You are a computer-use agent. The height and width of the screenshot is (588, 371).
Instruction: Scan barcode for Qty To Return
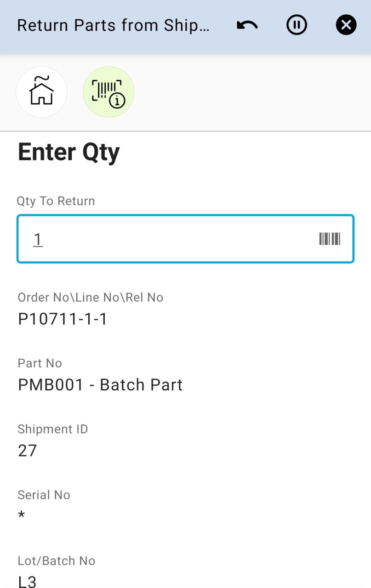pyautogui.click(x=330, y=239)
